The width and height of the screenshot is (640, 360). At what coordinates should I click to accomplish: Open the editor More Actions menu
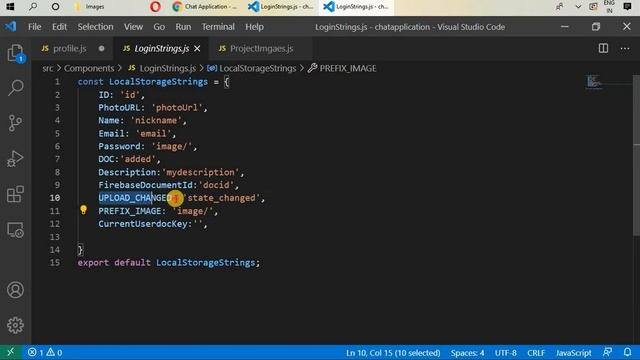[x=625, y=48]
